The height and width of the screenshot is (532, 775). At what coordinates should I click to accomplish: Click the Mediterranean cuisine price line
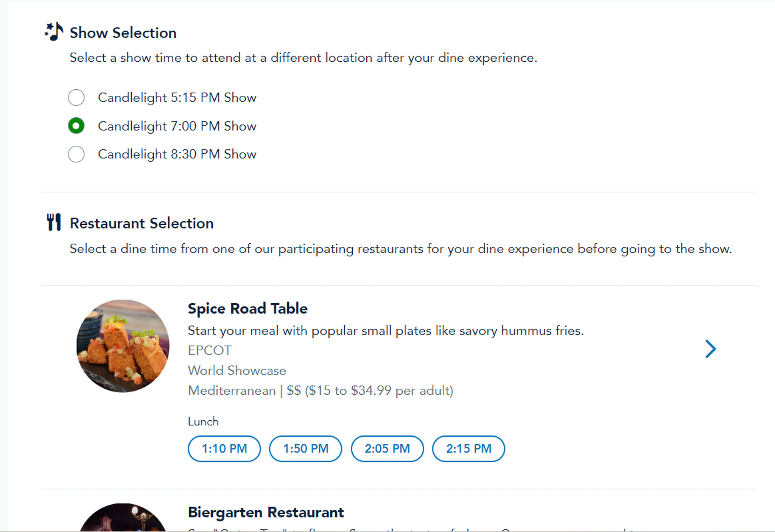320,390
